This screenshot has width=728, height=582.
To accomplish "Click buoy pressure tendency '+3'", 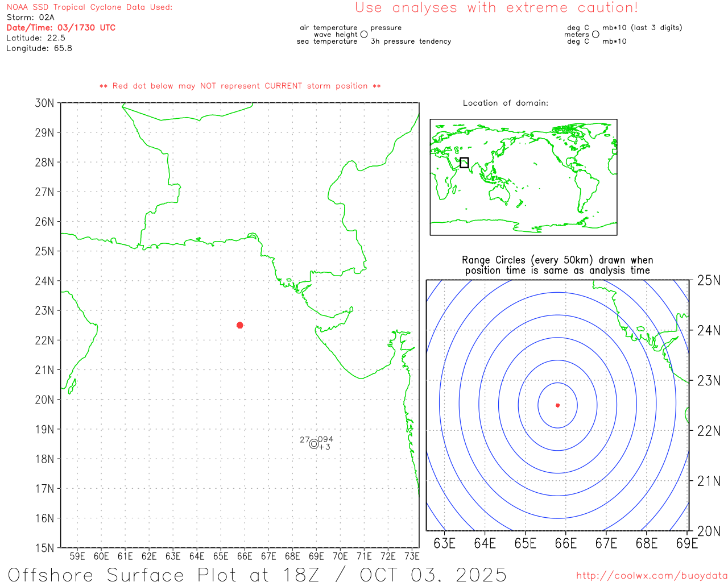I will point(325,447).
